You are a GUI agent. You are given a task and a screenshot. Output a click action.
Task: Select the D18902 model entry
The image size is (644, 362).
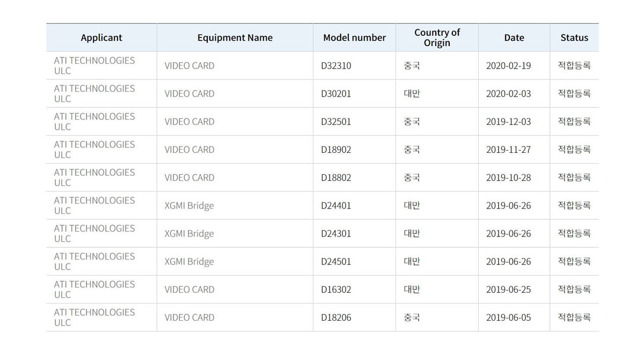tap(336, 150)
